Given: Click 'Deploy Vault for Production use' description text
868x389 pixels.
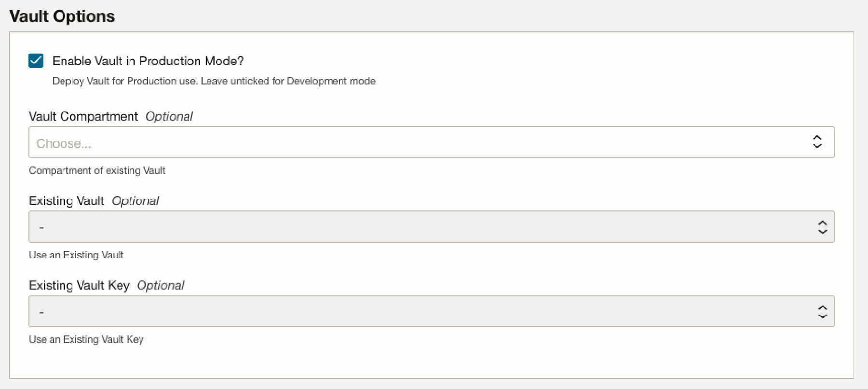Looking at the screenshot, I should tap(214, 81).
